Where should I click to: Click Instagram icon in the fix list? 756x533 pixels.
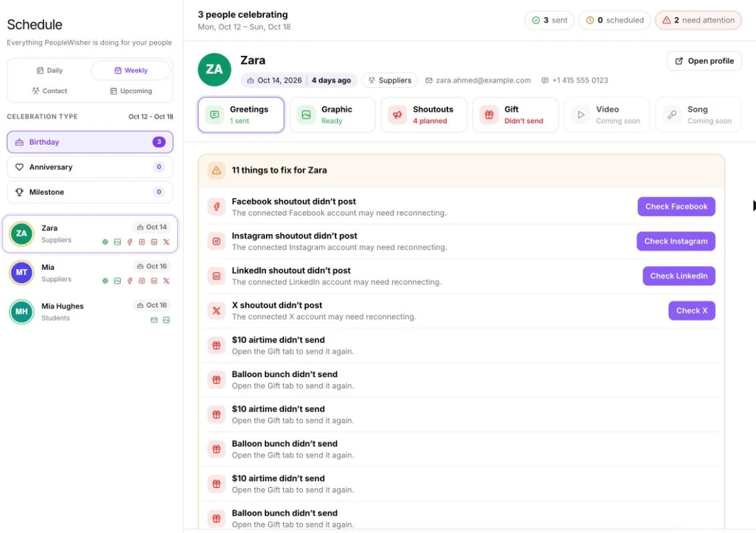[217, 241]
